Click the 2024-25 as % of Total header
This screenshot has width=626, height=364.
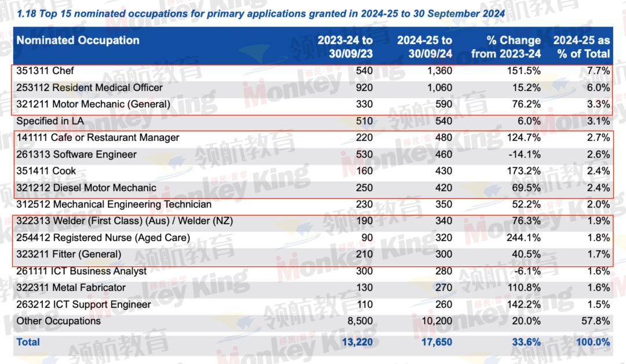pos(581,47)
